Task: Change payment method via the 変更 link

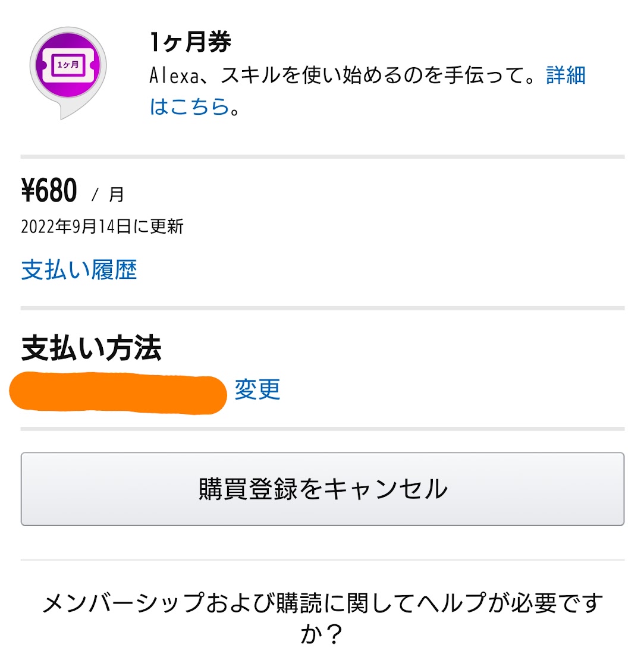Action: point(257,389)
